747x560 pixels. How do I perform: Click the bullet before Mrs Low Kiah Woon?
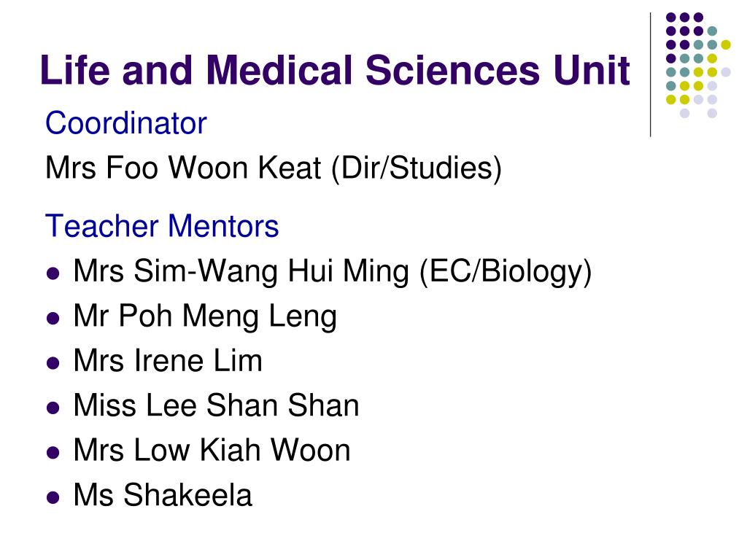53,452
